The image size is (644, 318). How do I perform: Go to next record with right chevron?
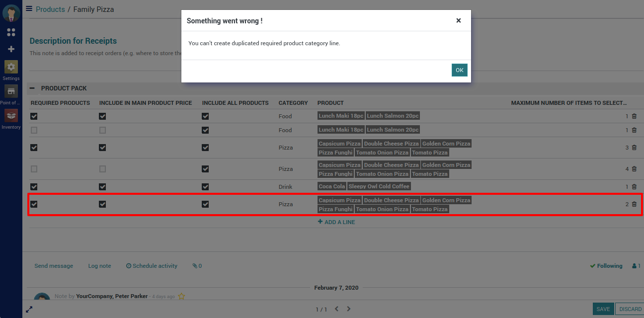pyautogui.click(x=349, y=309)
